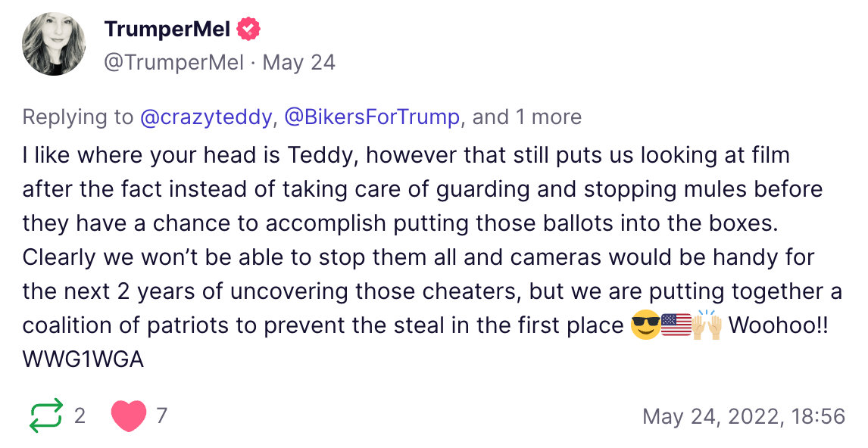Screen dimensions: 868x448
Task: Click the like count of 7
Action: 161,416
